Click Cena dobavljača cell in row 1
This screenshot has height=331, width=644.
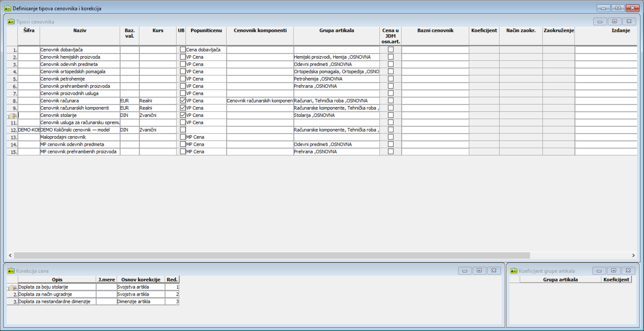[x=206, y=50]
